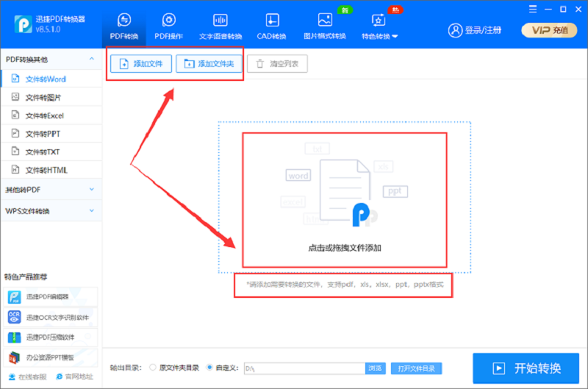Viewport: 588px width, 389px height.
Task: Select 文件转Excel in the sidebar
Action: click(51, 115)
